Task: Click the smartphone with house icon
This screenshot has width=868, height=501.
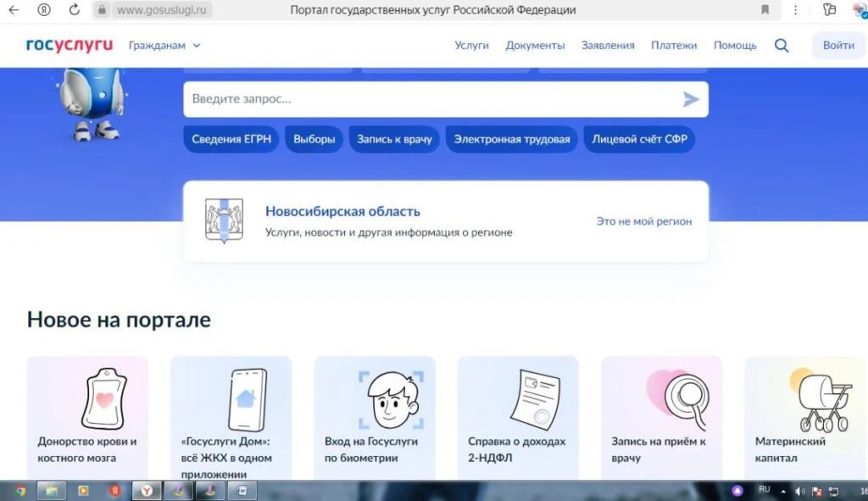Action: pyautogui.click(x=248, y=399)
